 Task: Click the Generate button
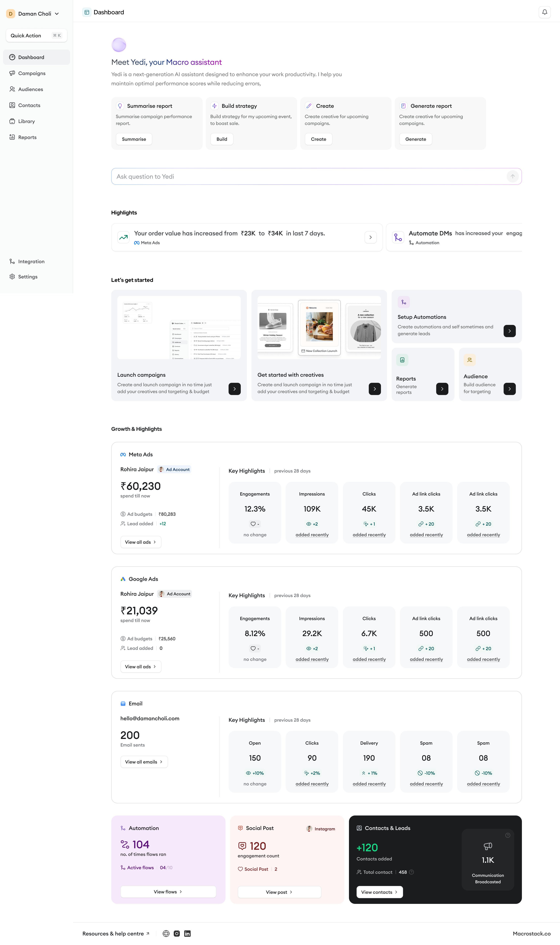[415, 139]
